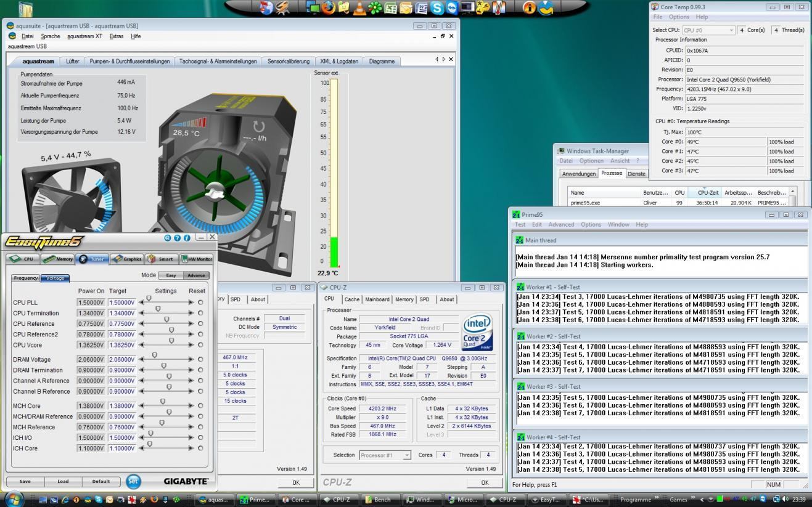Click the CPU Vcore Target value field
This screenshot has width=812, height=507.
[122, 345]
